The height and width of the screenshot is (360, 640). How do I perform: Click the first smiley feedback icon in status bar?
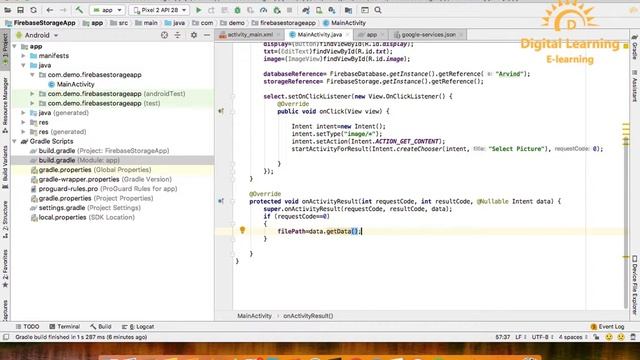[x=609, y=337]
